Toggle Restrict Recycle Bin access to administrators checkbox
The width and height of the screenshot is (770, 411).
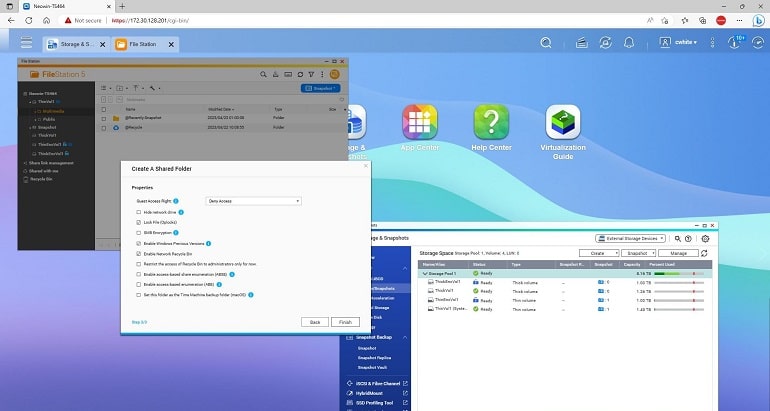[x=138, y=264]
